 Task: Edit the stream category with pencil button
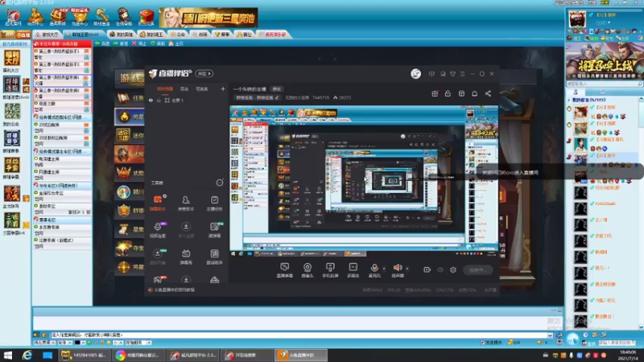tap(277, 97)
